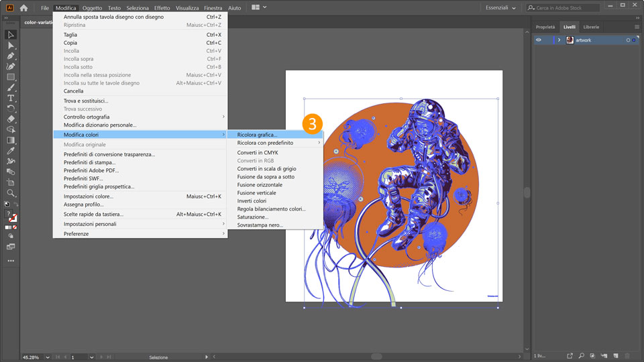Select the Zoom tool
The width and height of the screenshot is (644, 362).
point(11,193)
